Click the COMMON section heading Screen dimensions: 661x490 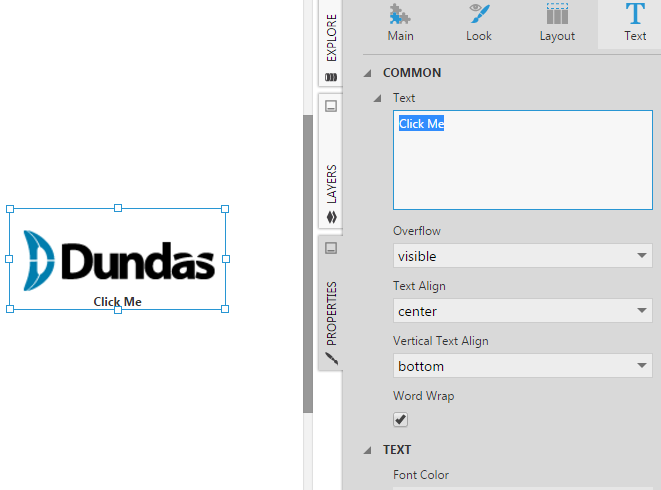point(412,73)
